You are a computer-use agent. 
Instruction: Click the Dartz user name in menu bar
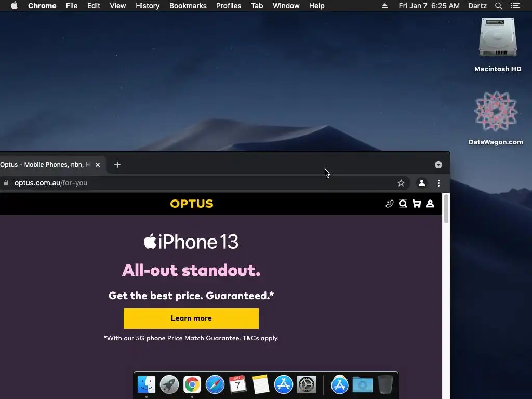click(477, 6)
